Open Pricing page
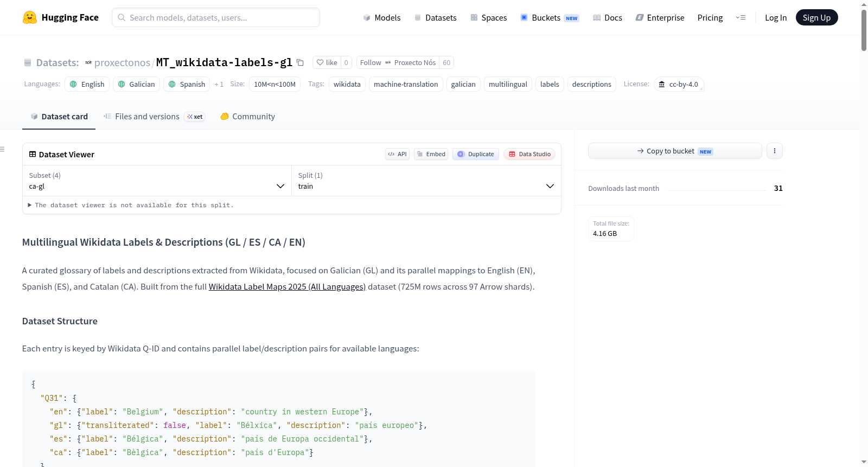868x467 pixels. [x=710, y=17]
